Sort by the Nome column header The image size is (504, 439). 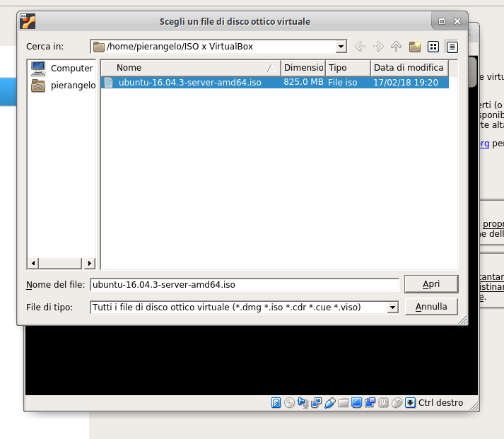point(191,68)
